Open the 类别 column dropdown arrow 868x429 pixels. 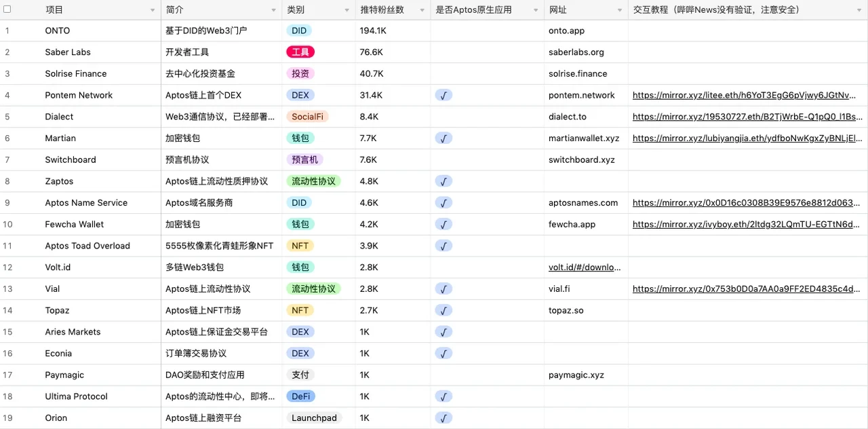click(347, 10)
